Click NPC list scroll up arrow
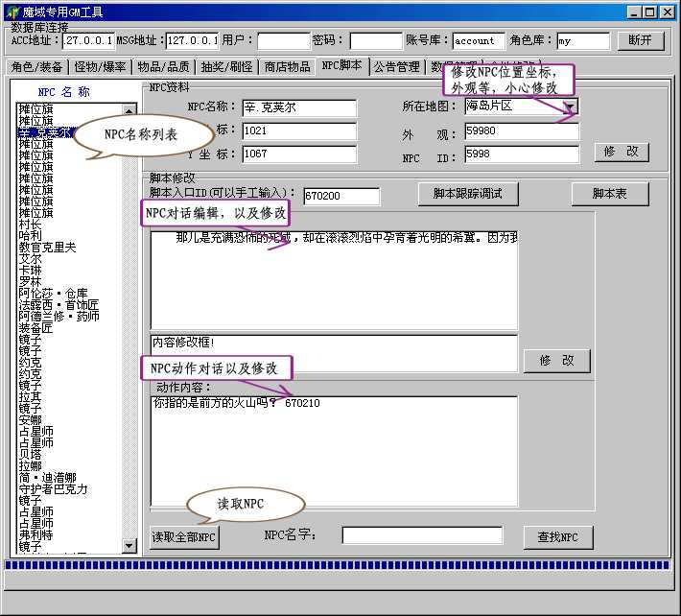Viewport: 681px width, 616px height. [130, 110]
